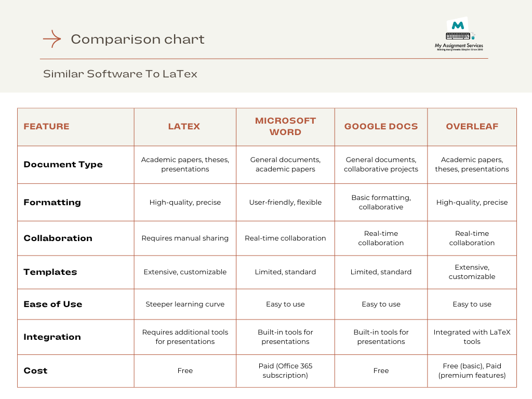Click Overleaf's "Easy to use" cell

(472, 304)
